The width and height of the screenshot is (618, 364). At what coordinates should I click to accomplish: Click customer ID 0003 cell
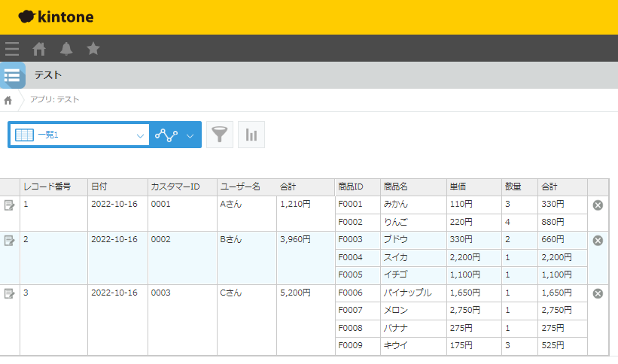click(x=182, y=320)
